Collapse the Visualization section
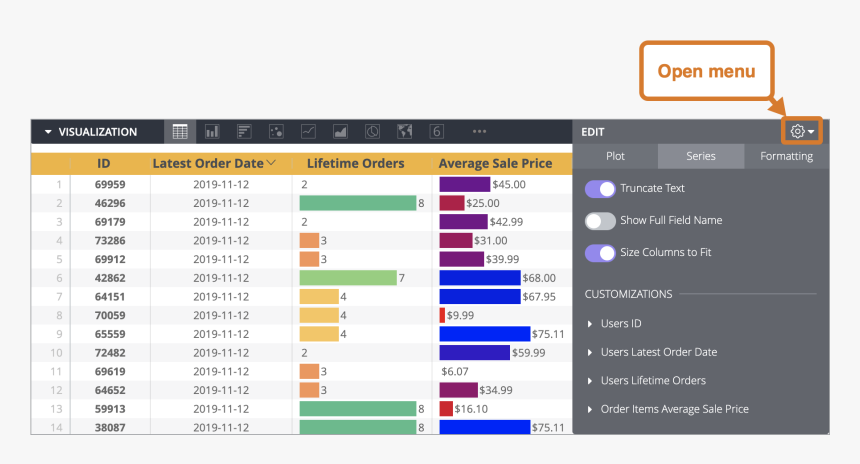This screenshot has width=860, height=464. pyautogui.click(x=48, y=132)
